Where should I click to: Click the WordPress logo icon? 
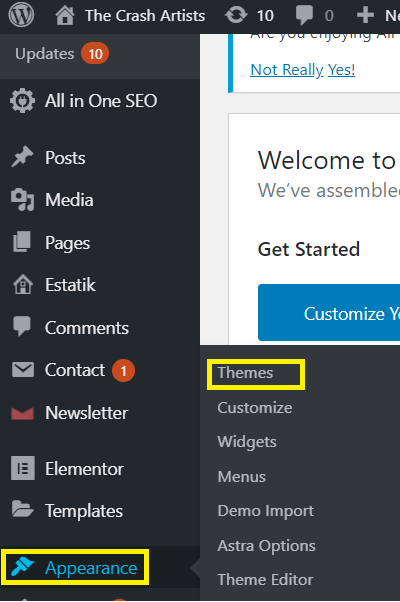(21, 15)
